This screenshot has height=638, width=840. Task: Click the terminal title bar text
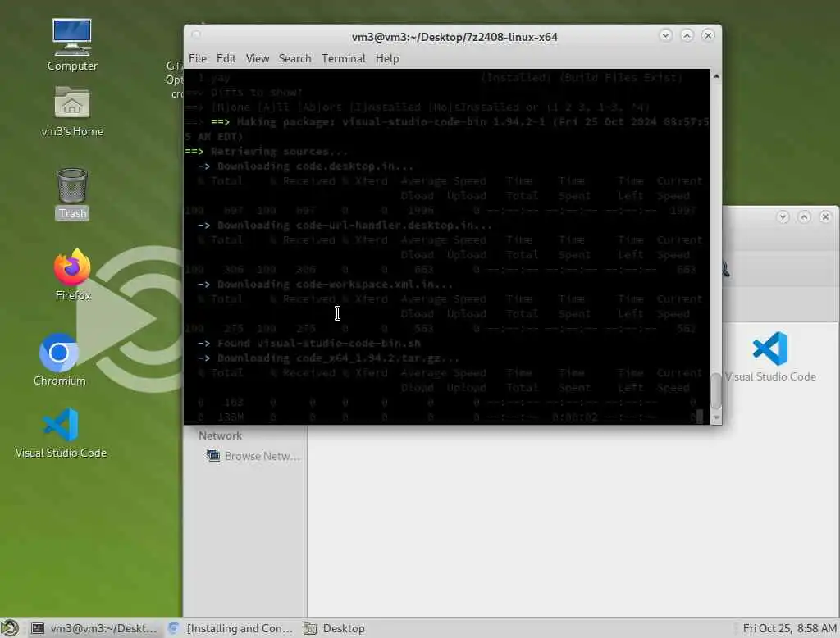click(454, 37)
